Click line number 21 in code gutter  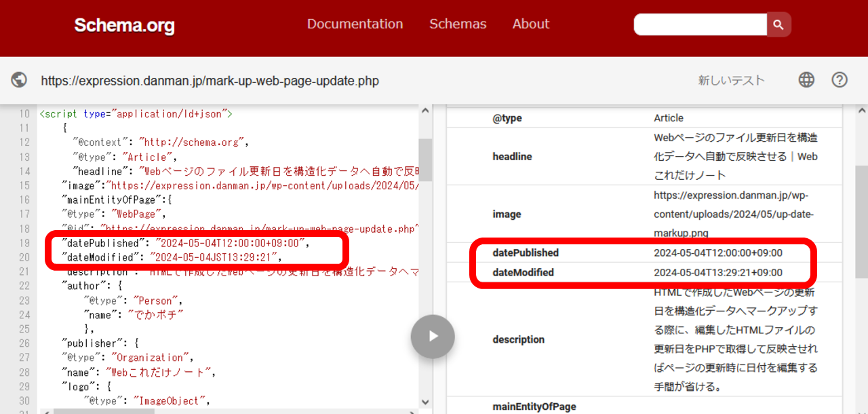click(24, 271)
